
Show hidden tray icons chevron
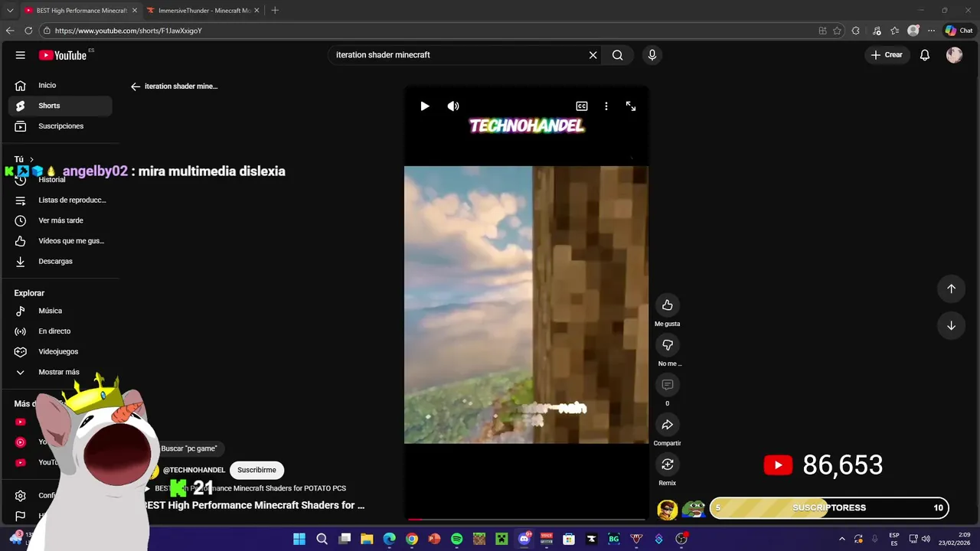tap(842, 539)
